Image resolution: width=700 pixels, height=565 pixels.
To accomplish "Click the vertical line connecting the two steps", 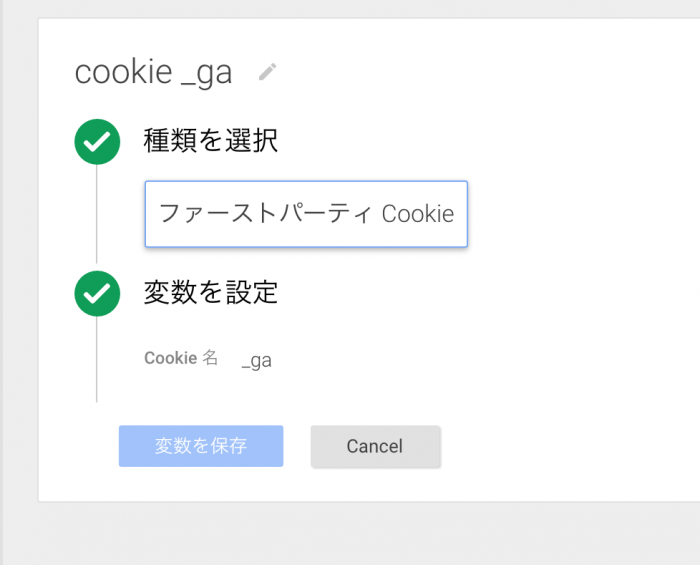I will [97, 215].
